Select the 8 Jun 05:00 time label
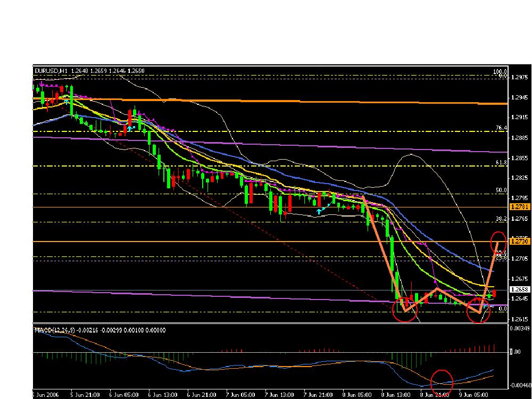The image size is (532, 399). coord(358,395)
